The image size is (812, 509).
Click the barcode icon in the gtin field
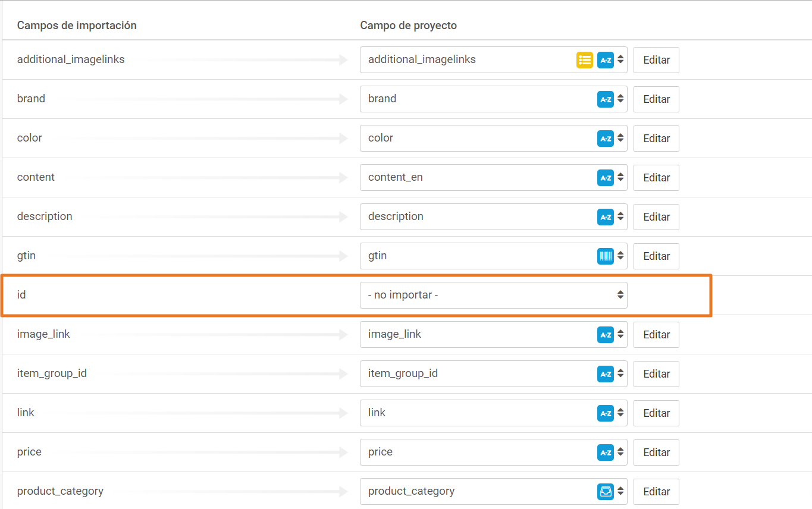click(606, 256)
